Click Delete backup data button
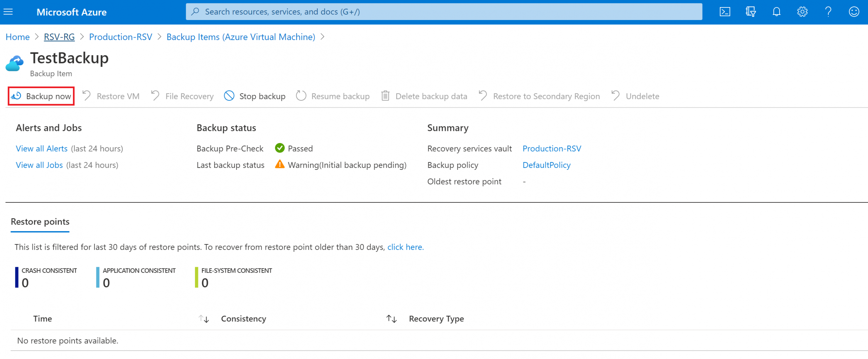The height and width of the screenshot is (359, 868). 424,96
